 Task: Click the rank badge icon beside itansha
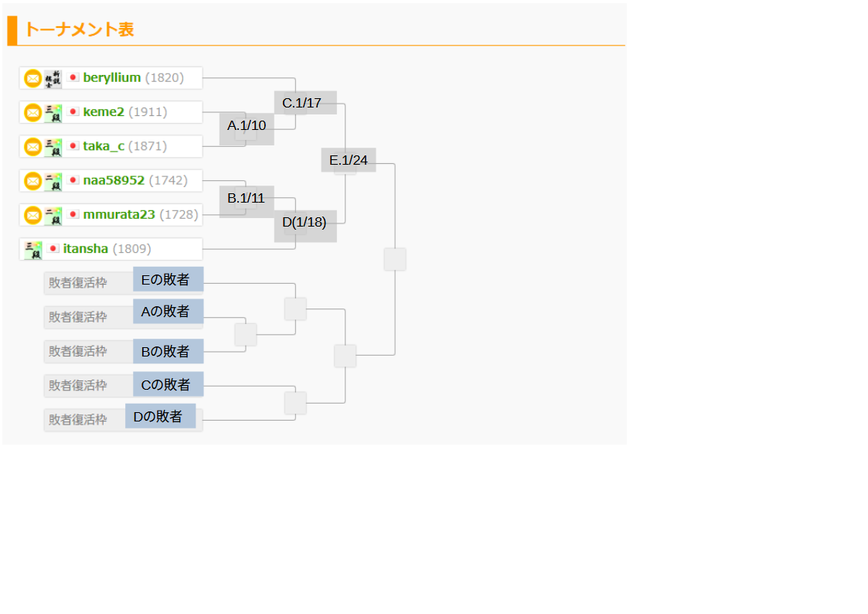32,250
